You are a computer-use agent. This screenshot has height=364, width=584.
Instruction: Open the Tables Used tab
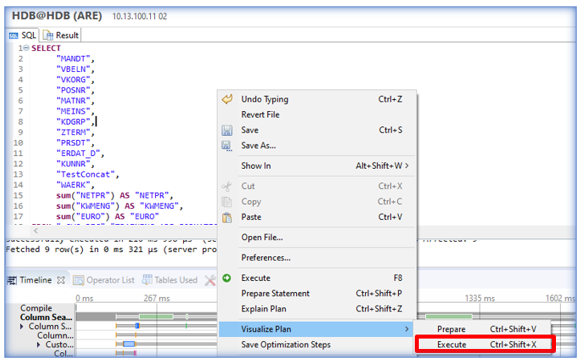coord(170,280)
